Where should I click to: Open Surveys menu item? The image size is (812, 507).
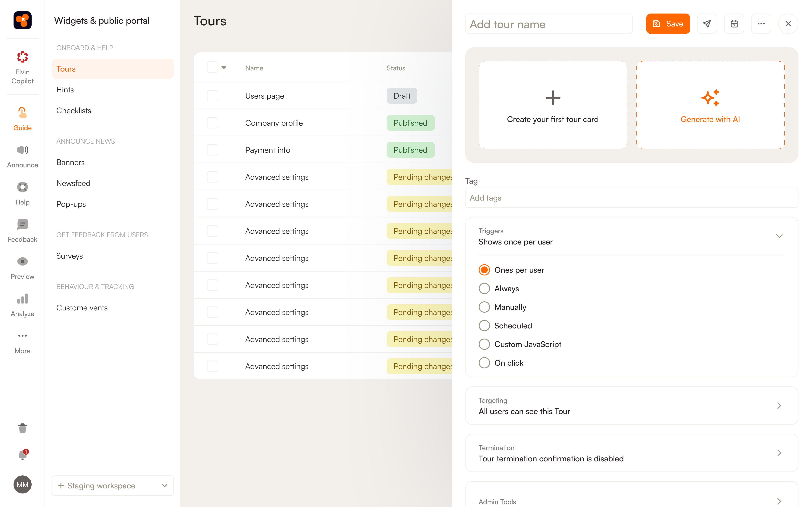click(70, 256)
